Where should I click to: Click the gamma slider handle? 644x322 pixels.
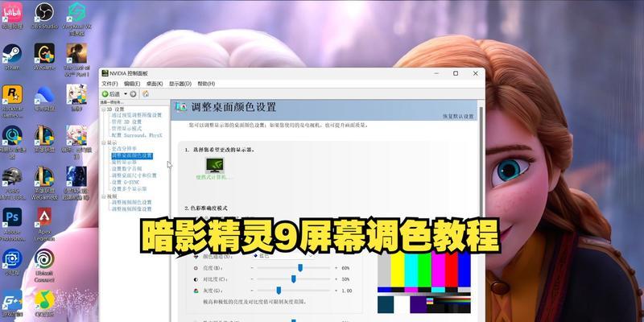pos(279,291)
